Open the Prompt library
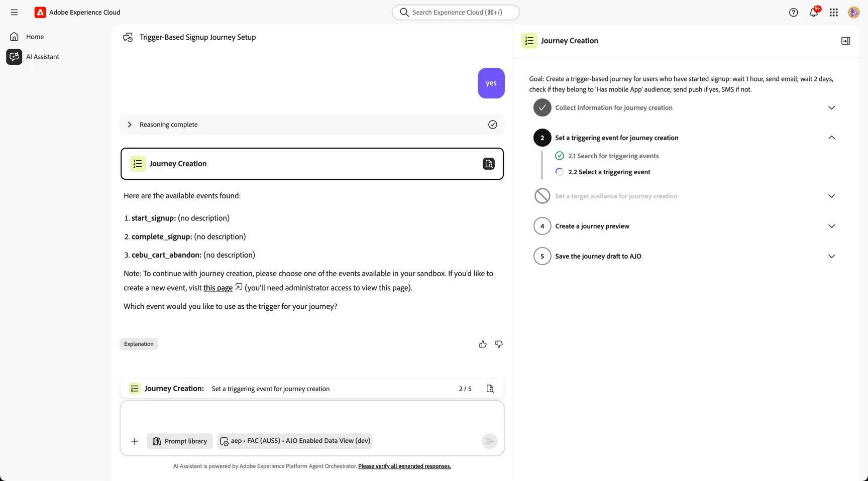This screenshot has width=868, height=481. 180,441
